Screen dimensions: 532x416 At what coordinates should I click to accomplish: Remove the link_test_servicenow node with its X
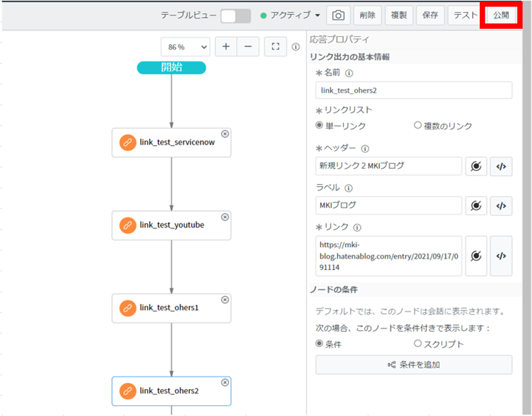tap(225, 134)
